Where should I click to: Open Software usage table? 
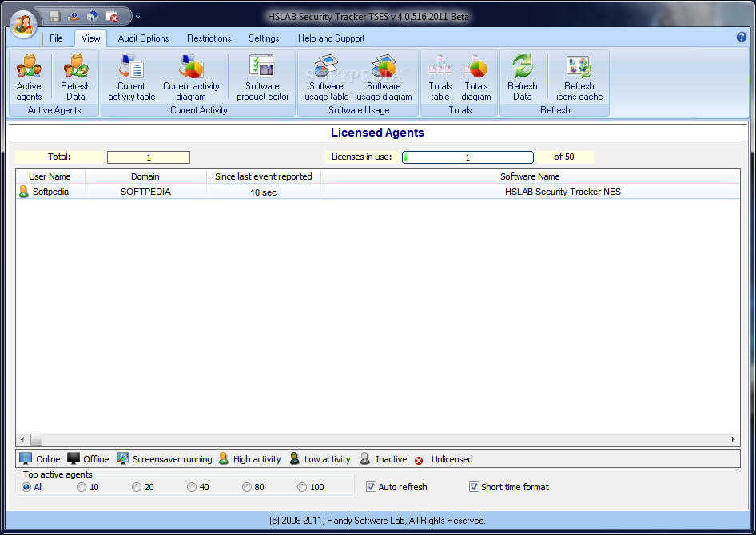(x=326, y=77)
